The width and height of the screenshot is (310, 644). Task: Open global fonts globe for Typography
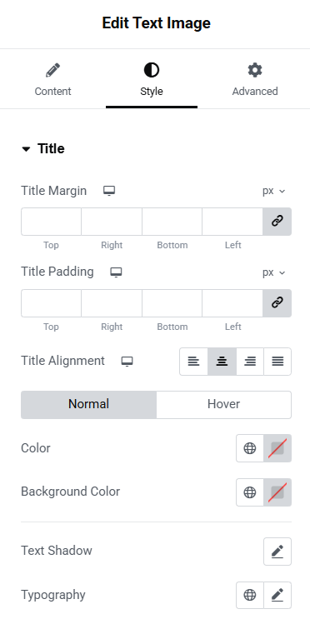coord(250,595)
